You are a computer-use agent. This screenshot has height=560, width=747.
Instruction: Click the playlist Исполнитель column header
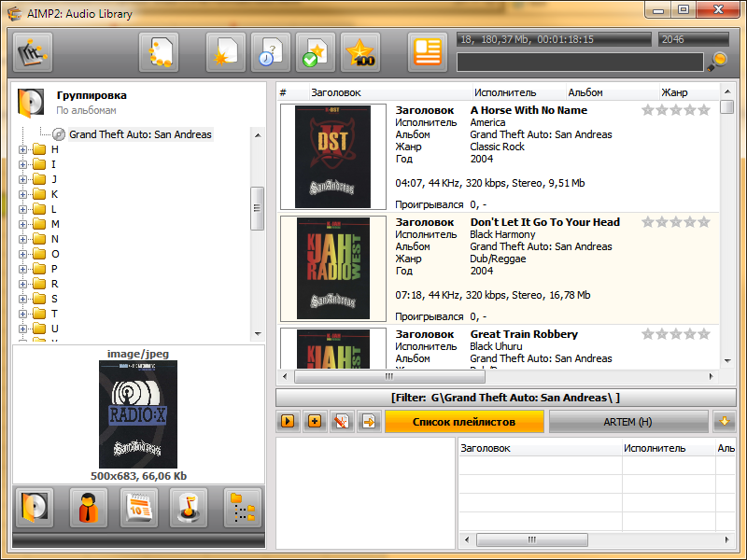[x=669, y=448]
